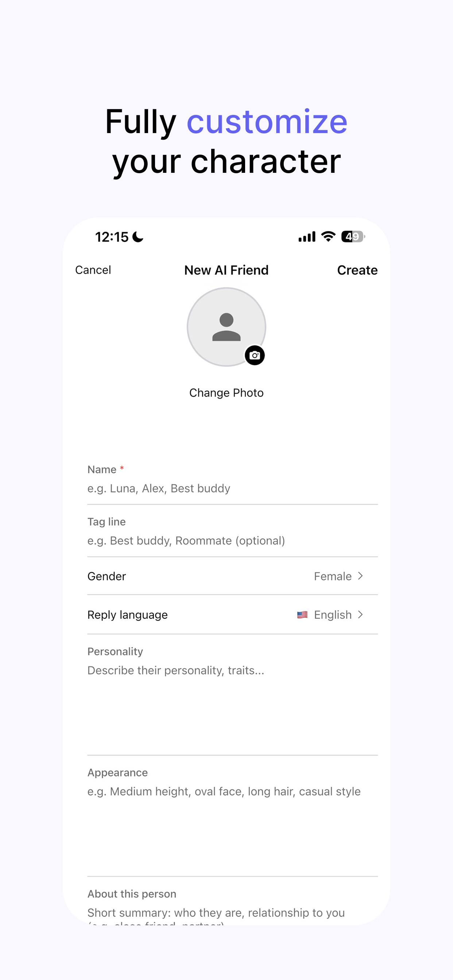The width and height of the screenshot is (453, 980).
Task: Tap Cancel to dismiss the form
Action: pyautogui.click(x=93, y=270)
